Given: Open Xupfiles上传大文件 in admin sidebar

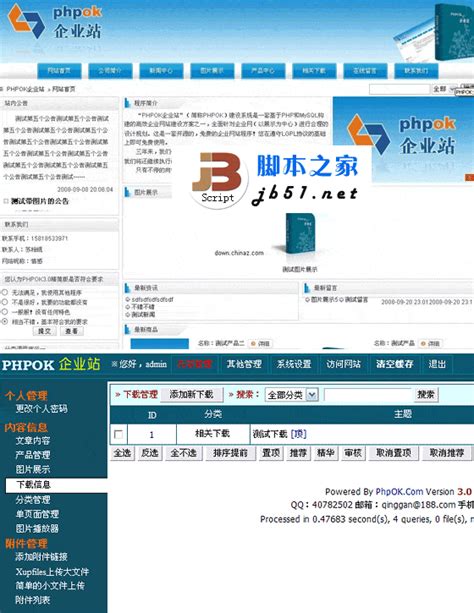Looking at the screenshot, I should coord(52,572).
